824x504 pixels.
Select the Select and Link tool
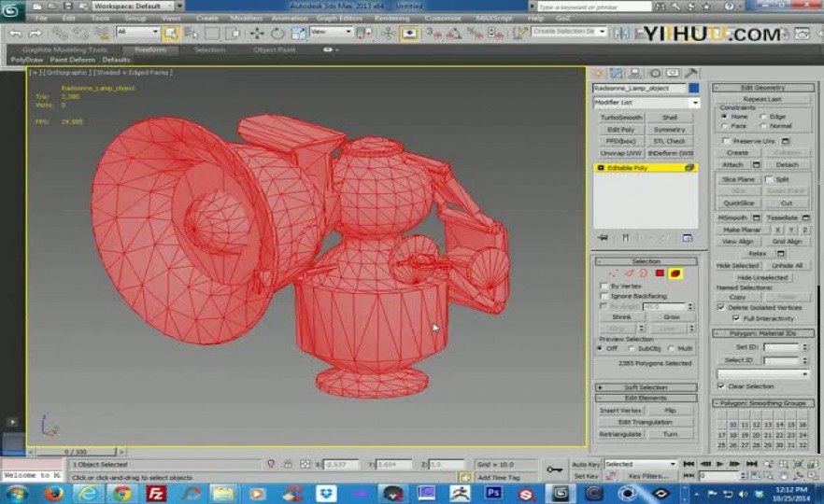click(60, 34)
